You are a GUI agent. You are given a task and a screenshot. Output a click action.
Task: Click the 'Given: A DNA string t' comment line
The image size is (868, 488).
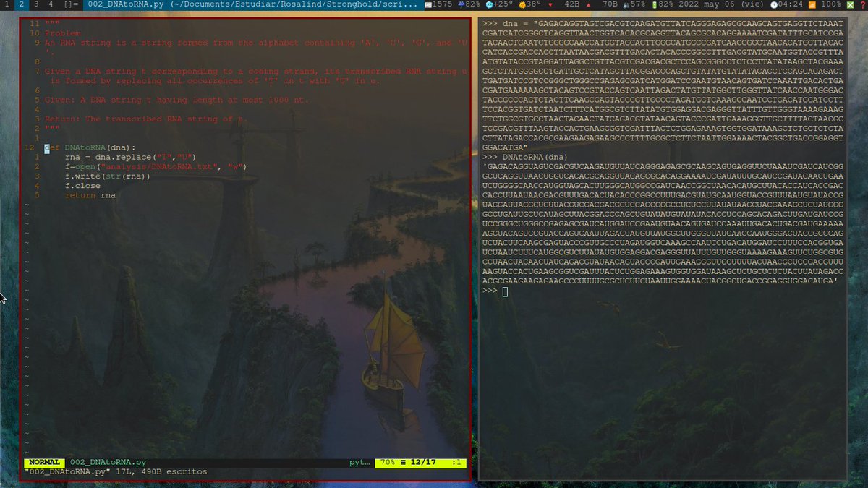pyautogui.click(x=176, y=100)
